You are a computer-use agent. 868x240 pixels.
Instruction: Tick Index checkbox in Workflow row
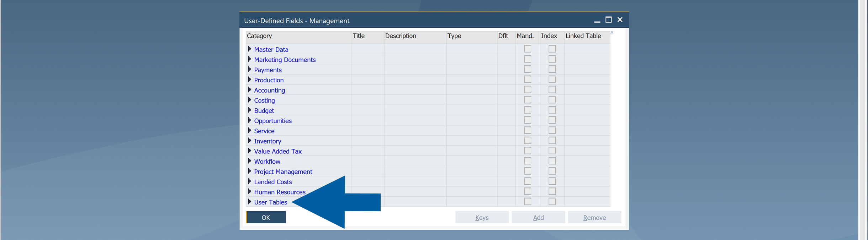pos(552,161)
